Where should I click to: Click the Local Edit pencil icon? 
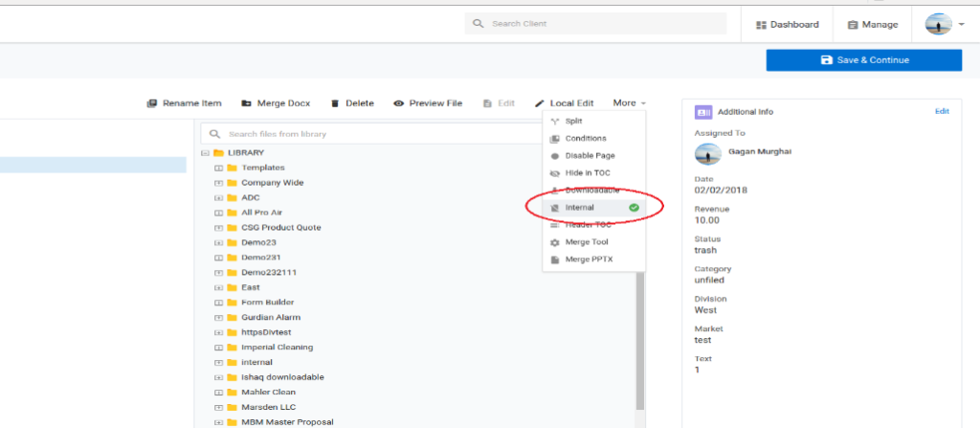(x=540, y=103)
